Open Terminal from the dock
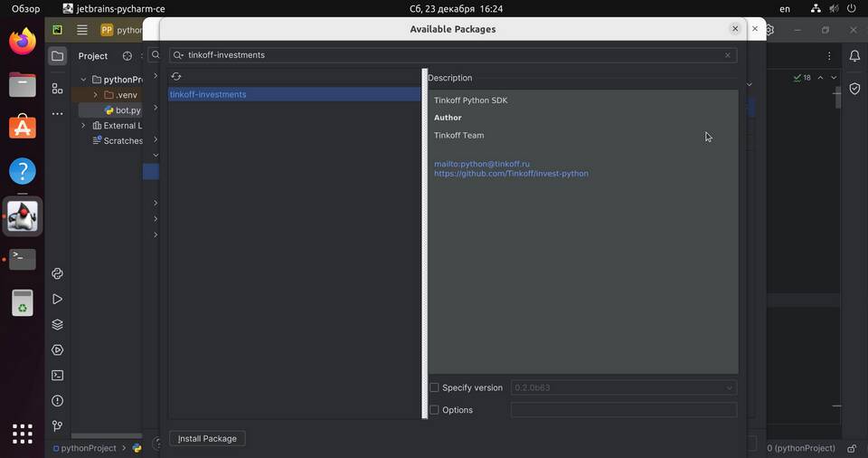Viewport: 868px width, 458px height. coord(22,259)
